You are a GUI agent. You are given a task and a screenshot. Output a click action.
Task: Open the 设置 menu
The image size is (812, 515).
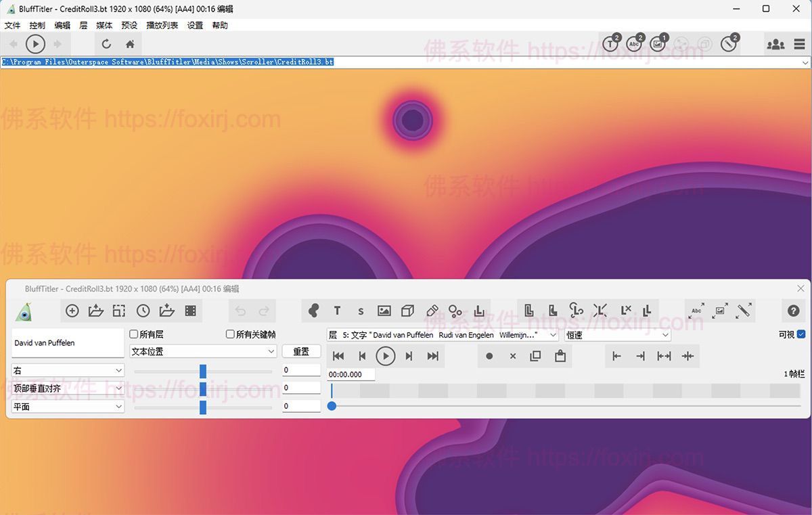[x=194, y=25]
